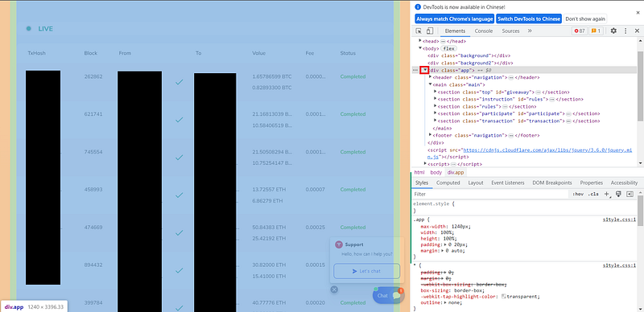Viewport: 644px width, 312px height.
Task: Click the flex badge next to body
Action: [449, 48]
